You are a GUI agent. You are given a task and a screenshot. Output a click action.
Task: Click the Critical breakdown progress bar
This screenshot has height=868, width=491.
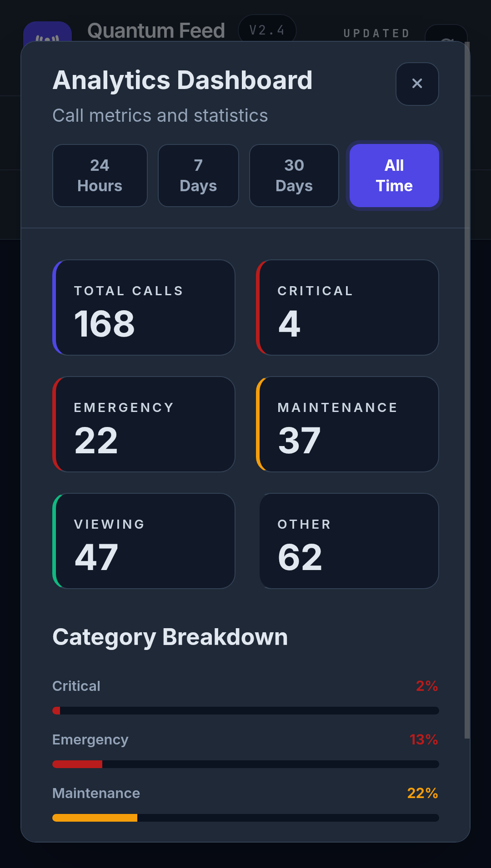(245, 710)
